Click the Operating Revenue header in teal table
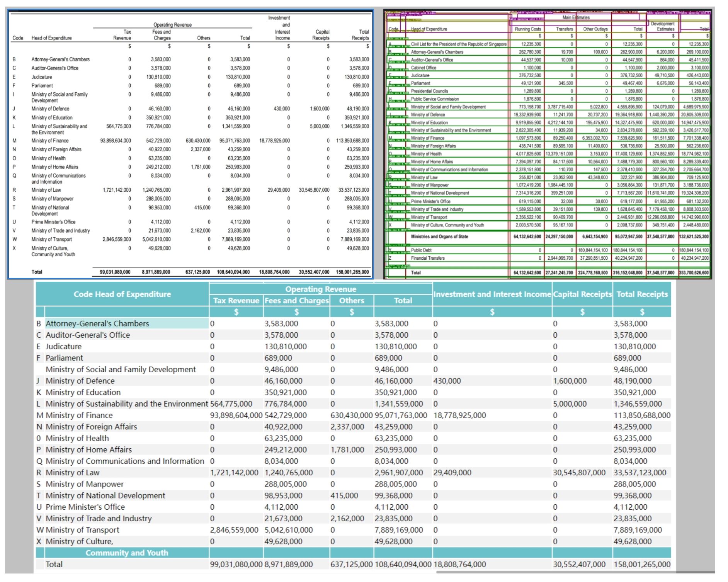Image resolution: width=728 pixels, height=582 pixels. click(x=320, y=289)
